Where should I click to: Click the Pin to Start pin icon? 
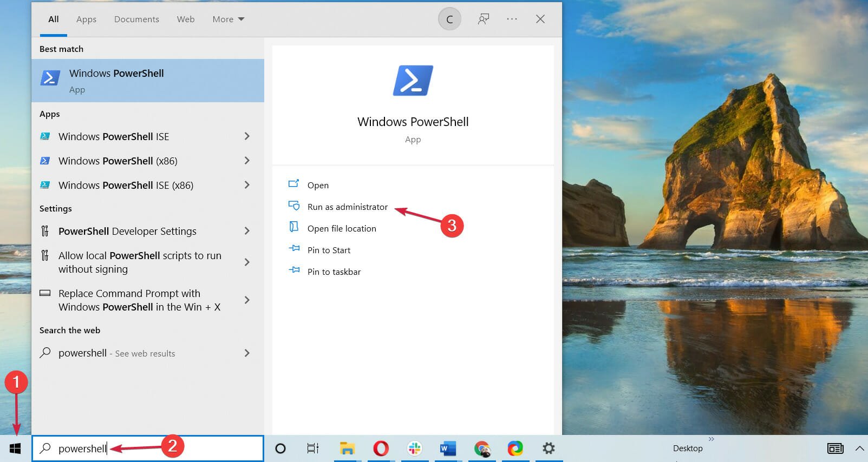294,248
